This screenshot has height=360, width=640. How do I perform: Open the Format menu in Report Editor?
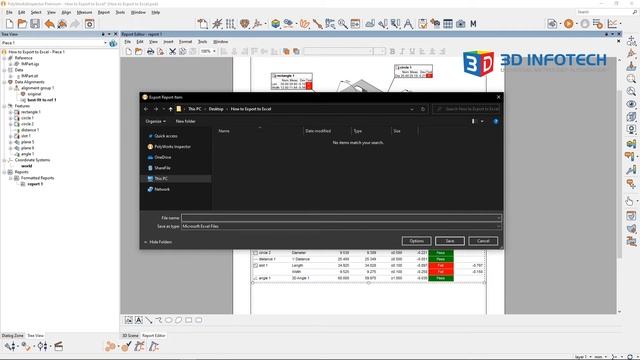pyautogui.click(x=185, y=42)
